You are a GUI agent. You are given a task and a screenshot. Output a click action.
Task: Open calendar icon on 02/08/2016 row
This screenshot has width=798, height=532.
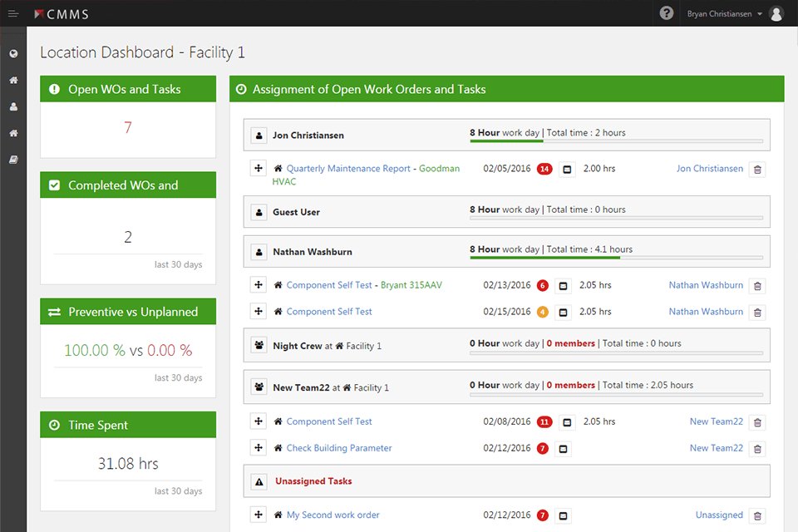[567, 422]
